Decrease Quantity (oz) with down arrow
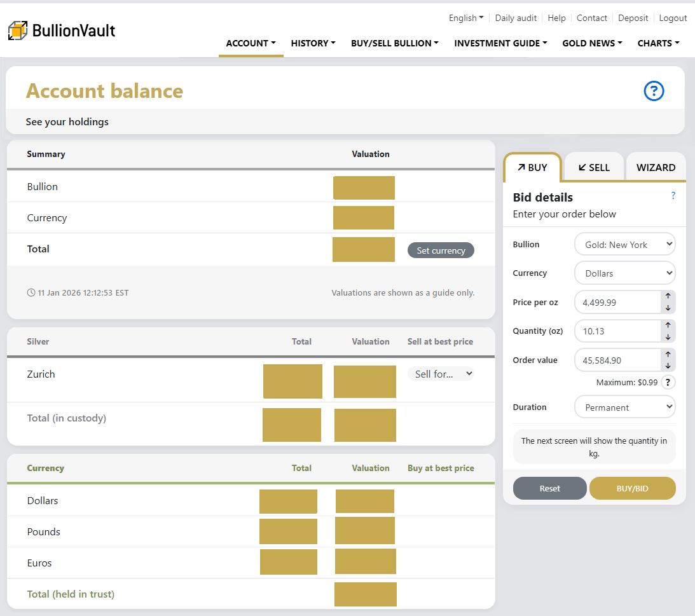 tap(668, 337)
